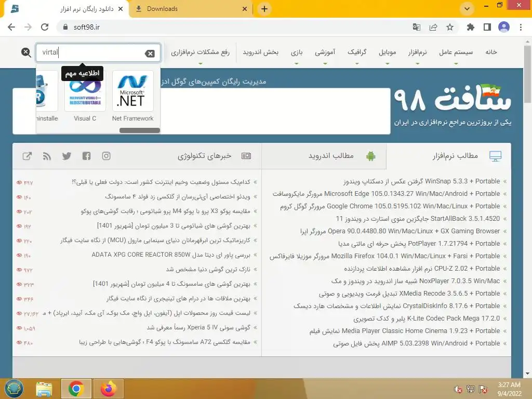Expand the سیستم عامل menu
The width and height of the screenshot is (532, 399).
[x=456, y=52]
